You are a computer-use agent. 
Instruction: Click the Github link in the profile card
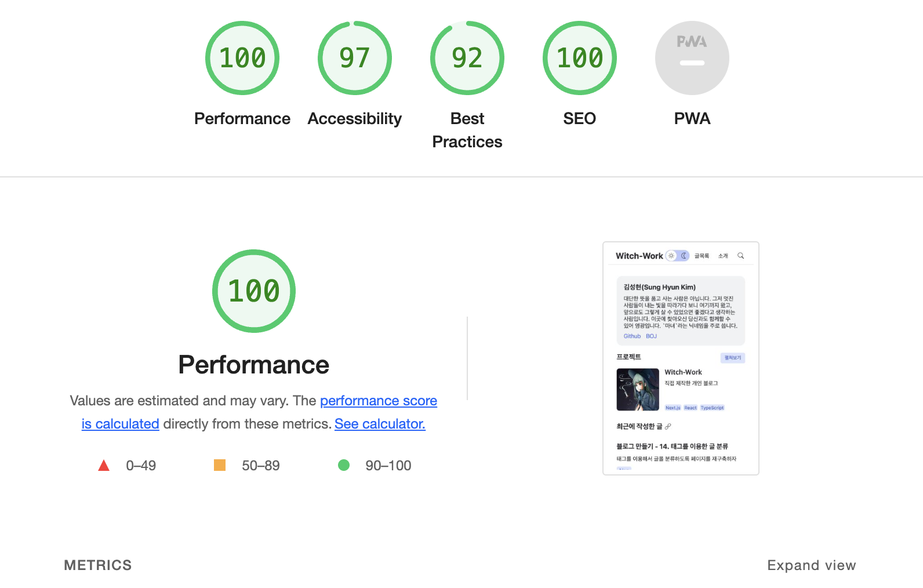click(x=632, y=336)
